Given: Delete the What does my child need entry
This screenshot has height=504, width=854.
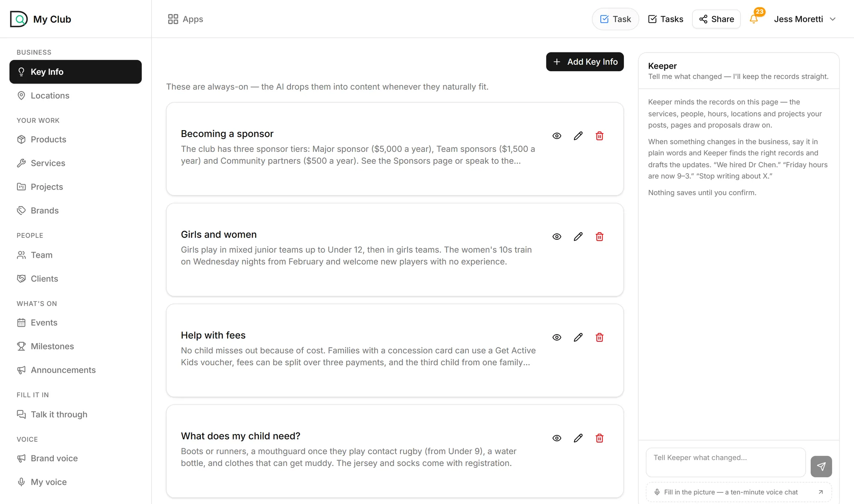Looking at the screenshot, I should 600,438.
